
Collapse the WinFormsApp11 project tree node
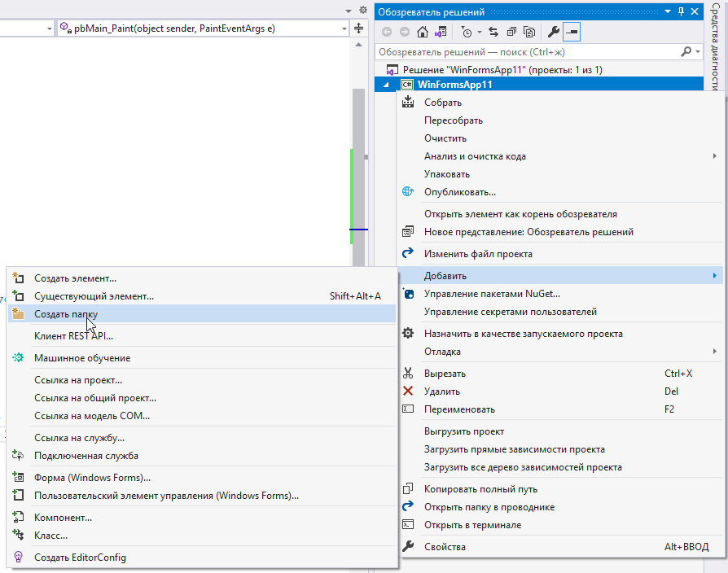pos(387,85)
